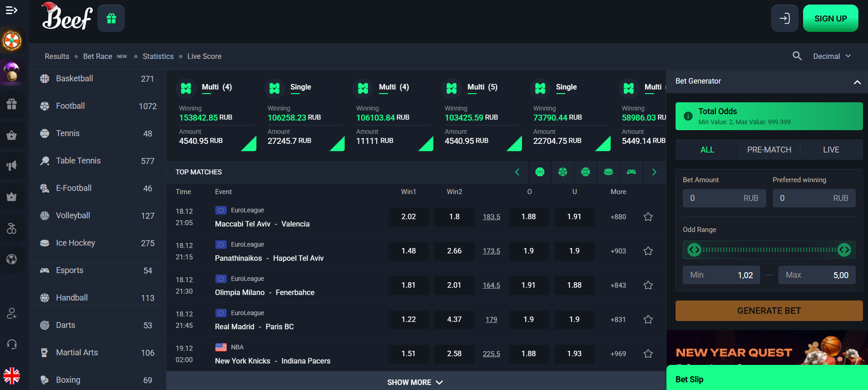
Task: Toggle favorite for Knicks vs Pacers match
Action: 648,354
